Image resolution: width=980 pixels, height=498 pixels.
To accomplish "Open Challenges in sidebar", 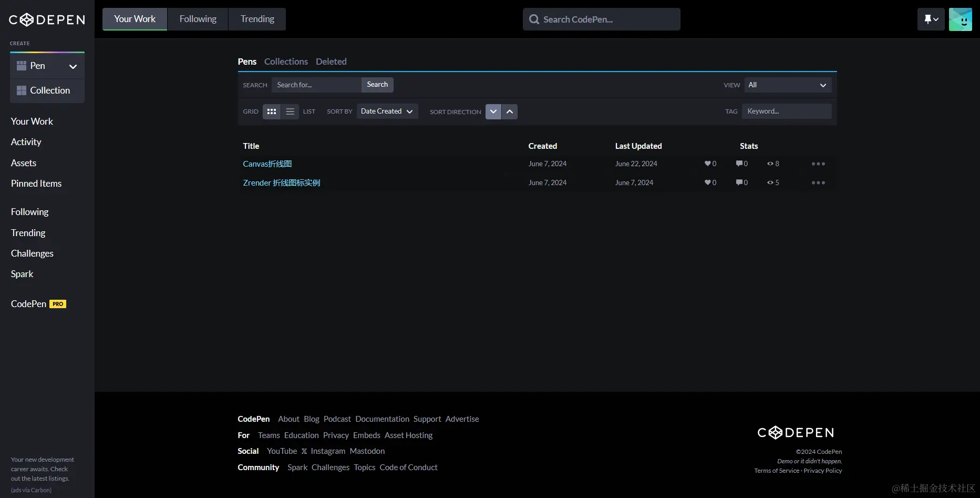I will 32,253.
